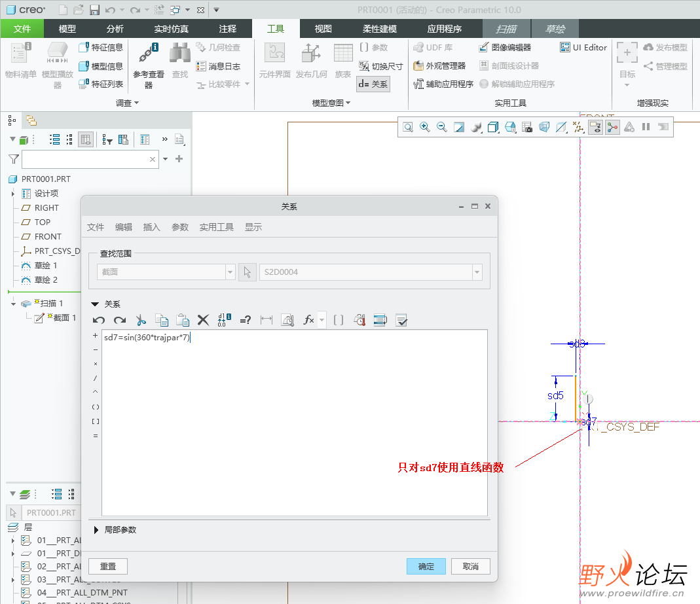This screenshot has height=604, width=700.
Task: Switch to the Analysis ribbon tab
Action: (115, 29)
